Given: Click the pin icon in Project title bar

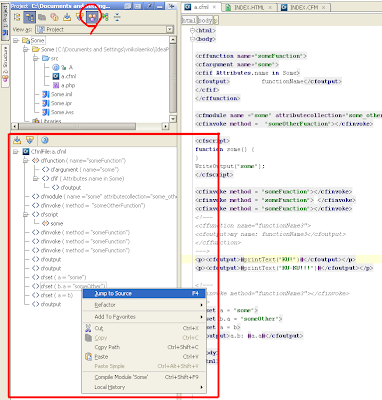Looking at the screenshot, I should click(150, 6).
